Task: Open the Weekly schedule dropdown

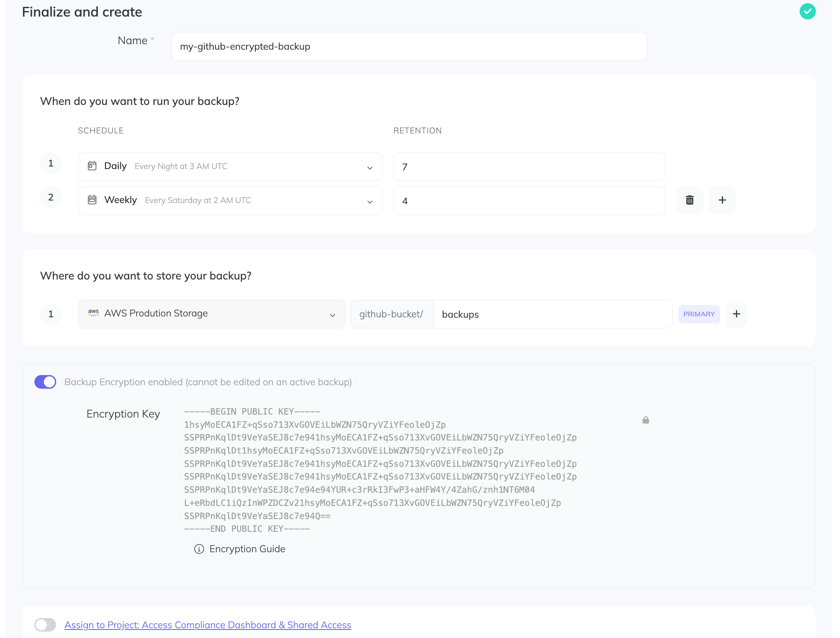Action: (x=230, y=200)
